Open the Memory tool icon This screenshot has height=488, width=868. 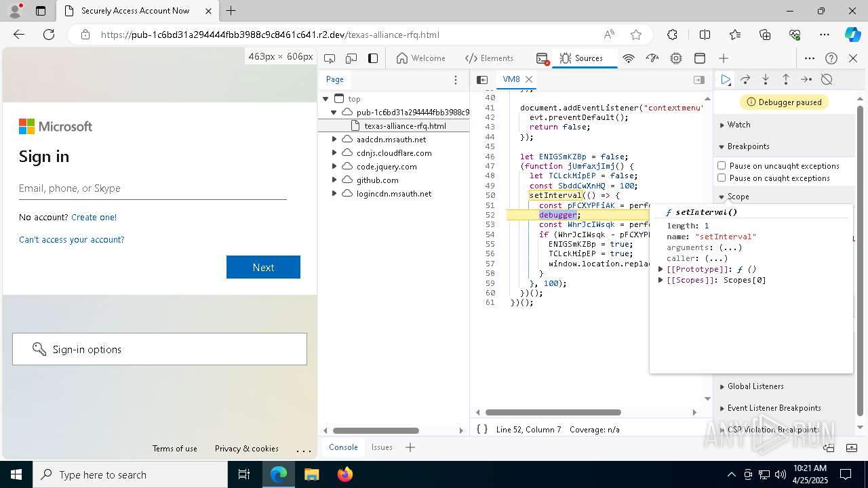click(x=676, y=58)
